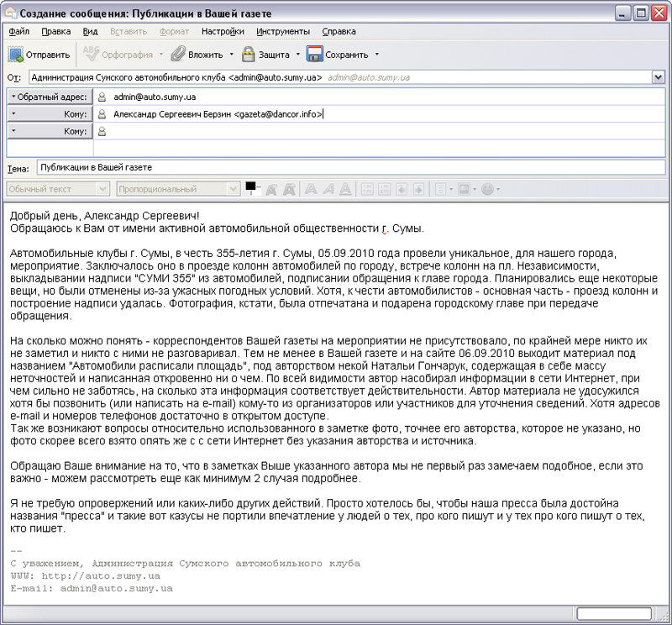Open the Настройки menu
The width and height of the screenshot is (672, 625).
click(223, 31)
